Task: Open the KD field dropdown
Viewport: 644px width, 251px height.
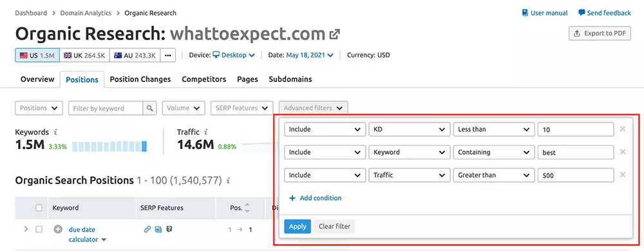Action: click(x=410, y=129)
